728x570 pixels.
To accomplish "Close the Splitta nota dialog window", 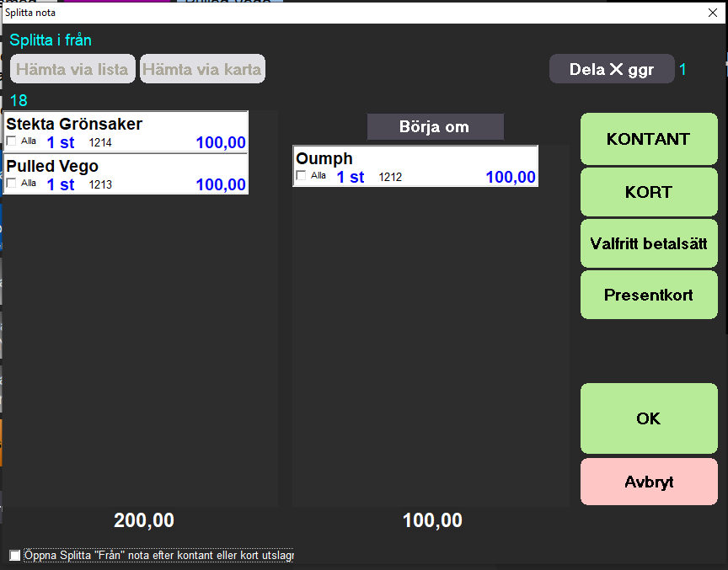I will point(712,13).
